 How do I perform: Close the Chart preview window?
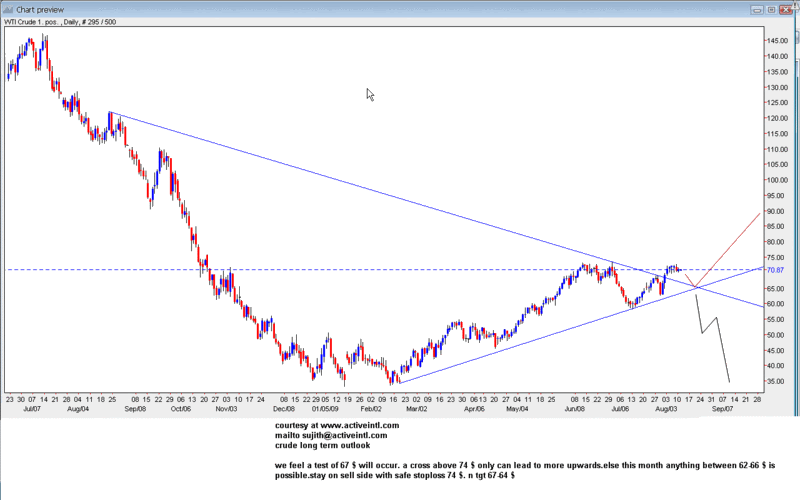point(789,7)
